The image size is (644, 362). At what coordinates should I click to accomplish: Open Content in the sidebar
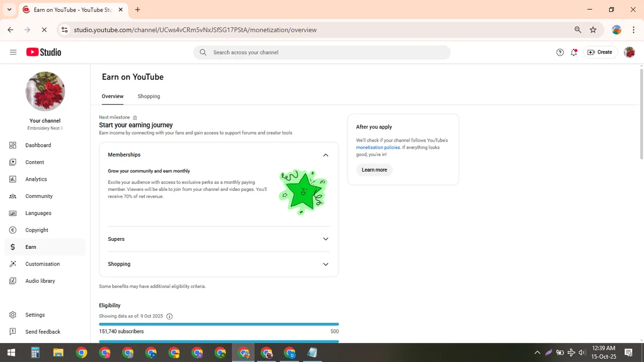point(45,162)
